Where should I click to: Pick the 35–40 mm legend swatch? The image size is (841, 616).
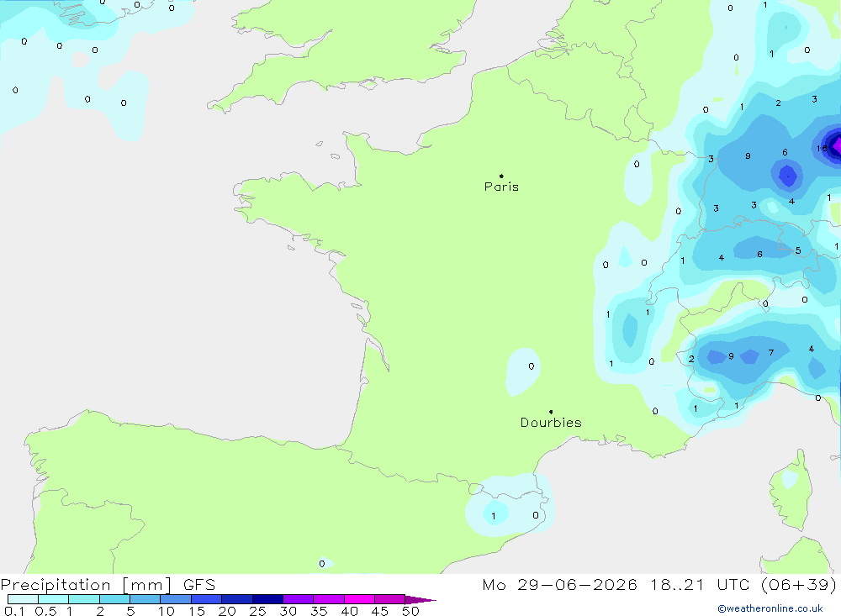pyautogui.click(x=329, y=599)
